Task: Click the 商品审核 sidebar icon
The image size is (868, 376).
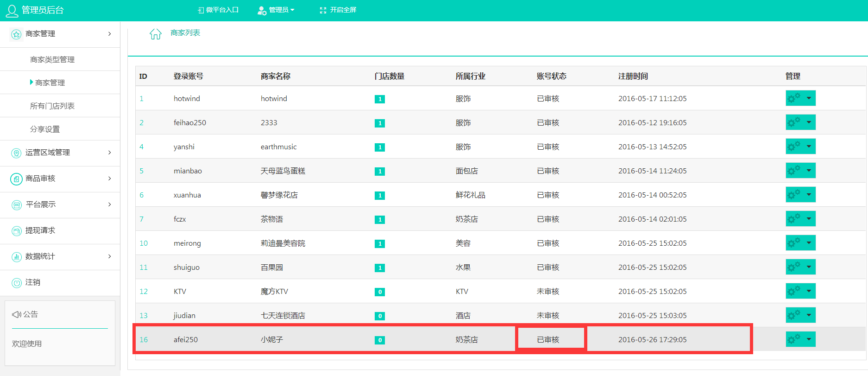Action: point(16,179)
